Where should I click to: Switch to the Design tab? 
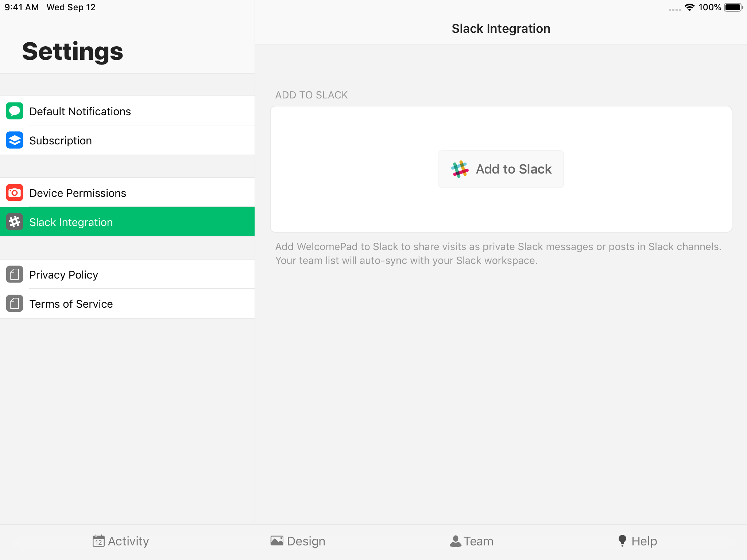[x=298, y=541]
